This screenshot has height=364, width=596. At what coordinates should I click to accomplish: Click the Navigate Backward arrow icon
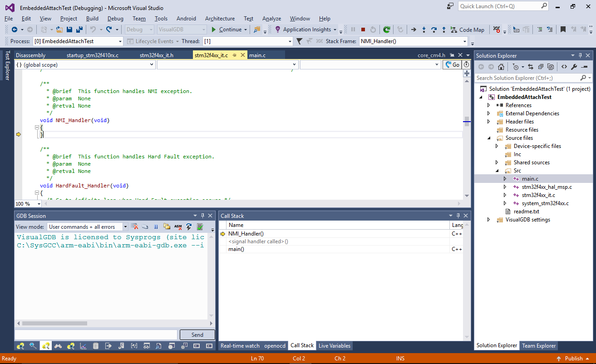click(15, 30)
